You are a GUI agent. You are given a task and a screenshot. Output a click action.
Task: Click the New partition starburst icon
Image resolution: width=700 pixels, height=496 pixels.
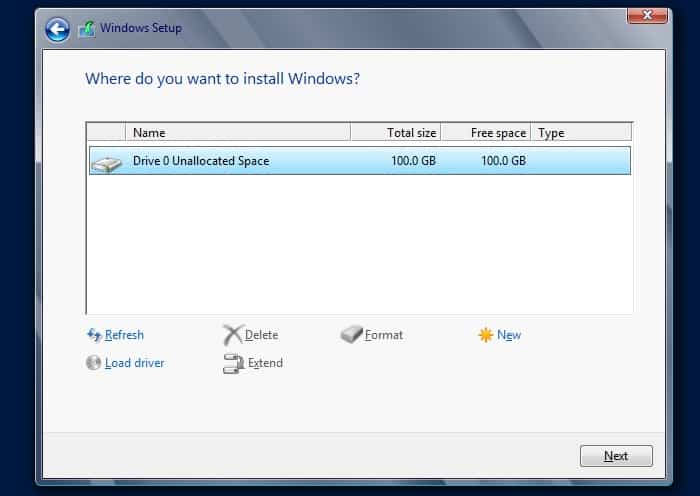pos(486,335)
